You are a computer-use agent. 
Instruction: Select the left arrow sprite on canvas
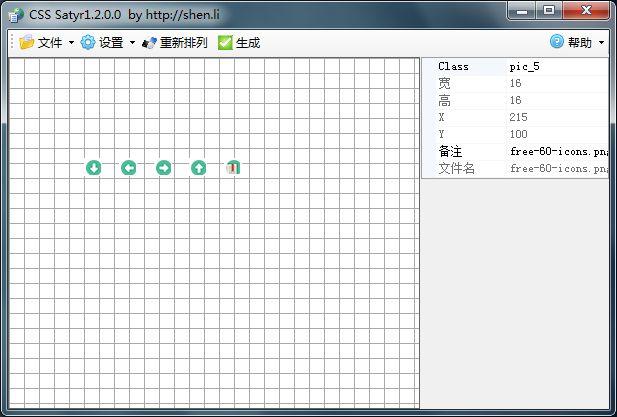coord(128,167)
